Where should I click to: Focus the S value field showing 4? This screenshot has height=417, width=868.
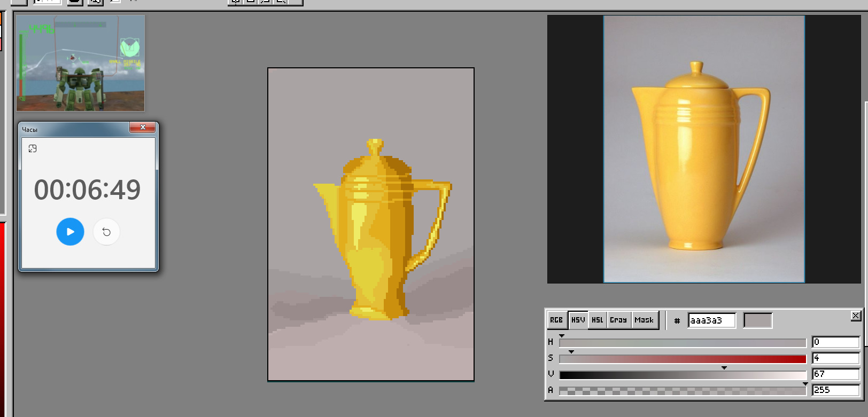click(835, 358)
